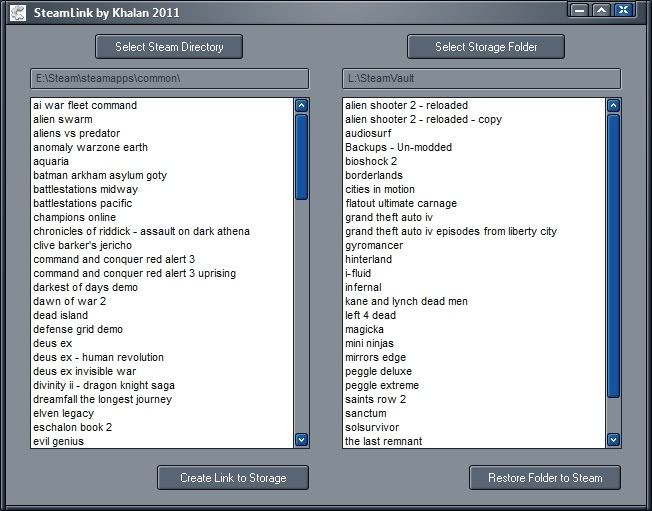Click the Steam directory path field

(170, 79)
